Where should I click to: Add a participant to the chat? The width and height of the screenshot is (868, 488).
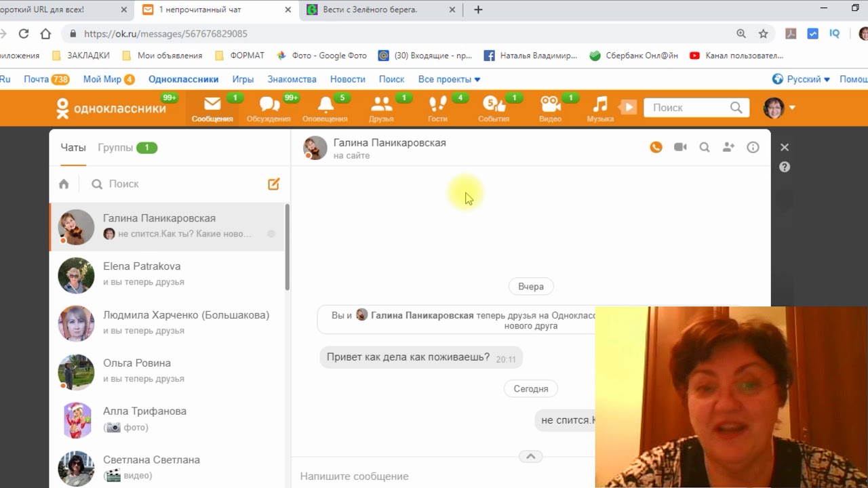click(729, 147)
